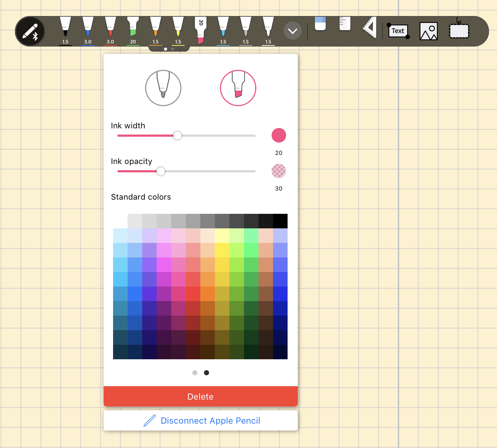This screenshot has height=448, width=497.
Task: Select the orange 1.5 pen
Action: 156,31
